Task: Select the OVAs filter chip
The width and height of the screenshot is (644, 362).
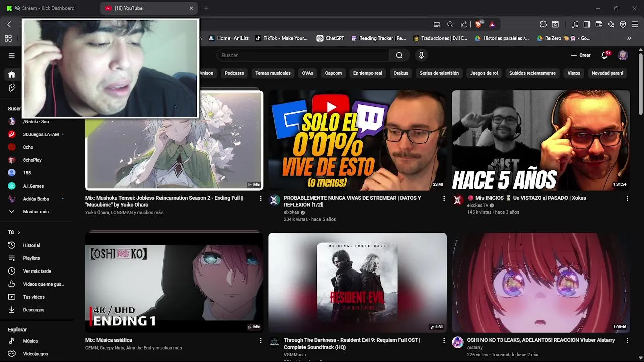Action: tap(307, 73)
